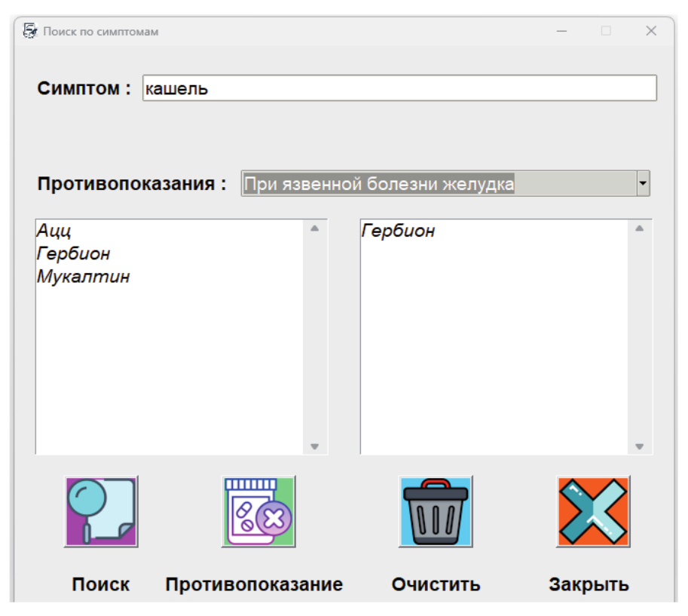
Task: Minimize the Поиск по симптомам window
Action: (x=561, y=32)
